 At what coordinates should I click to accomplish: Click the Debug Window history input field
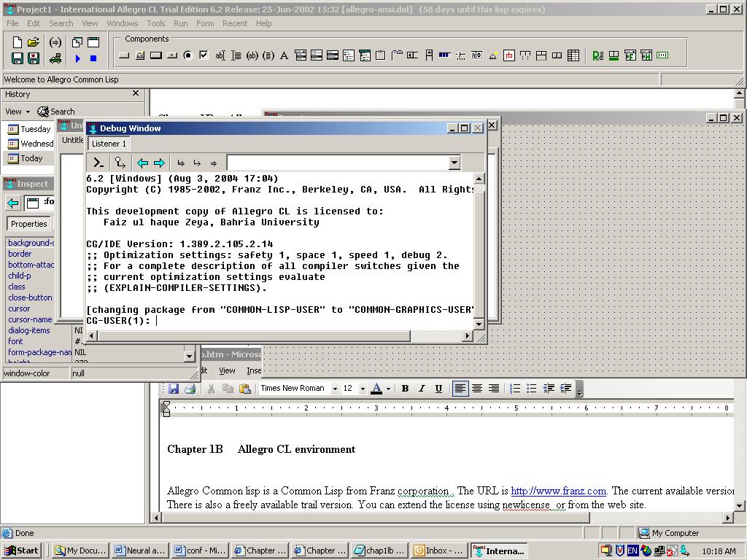338,163
